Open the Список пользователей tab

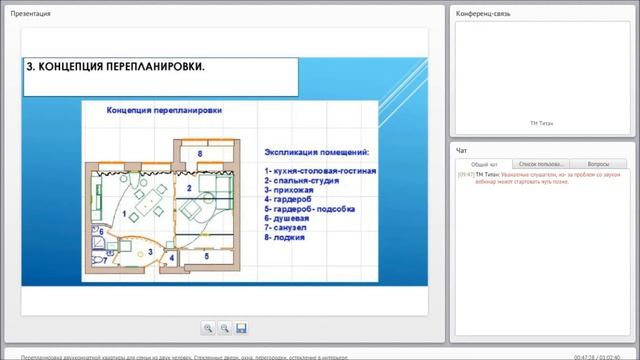point(541,164)
